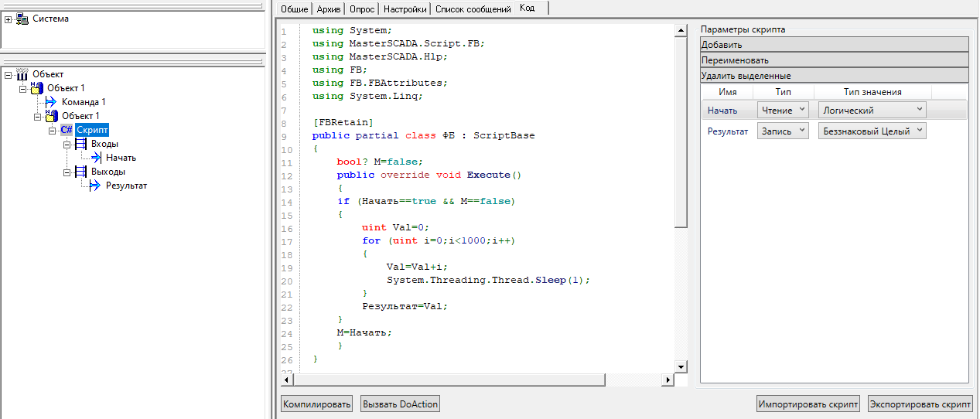Click the code editor scroll down arrow
Image resolution: width=980 pixels, height=419 pixels.
[681, 366]
